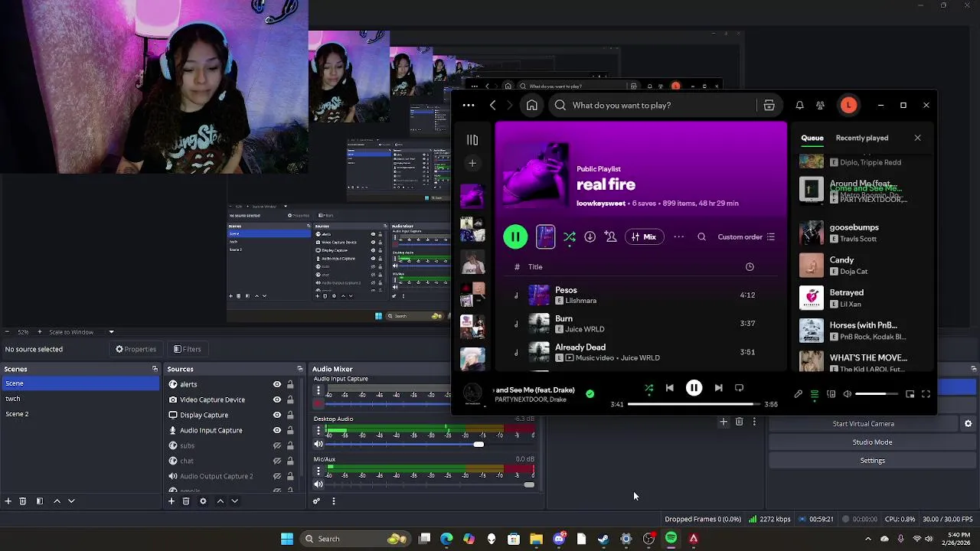Sort the playlist by duration clock column
Viewport: 980px width, 551px height.
coord(750,267)
